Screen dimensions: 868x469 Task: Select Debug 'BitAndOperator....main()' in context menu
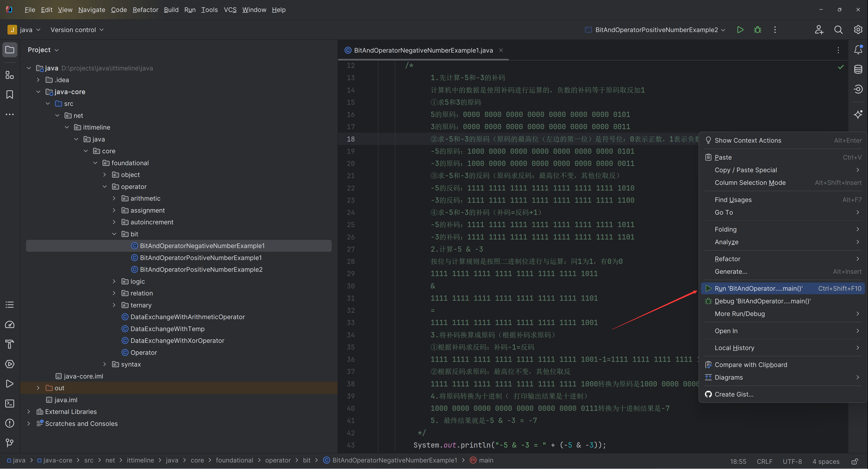coord(783,301)
